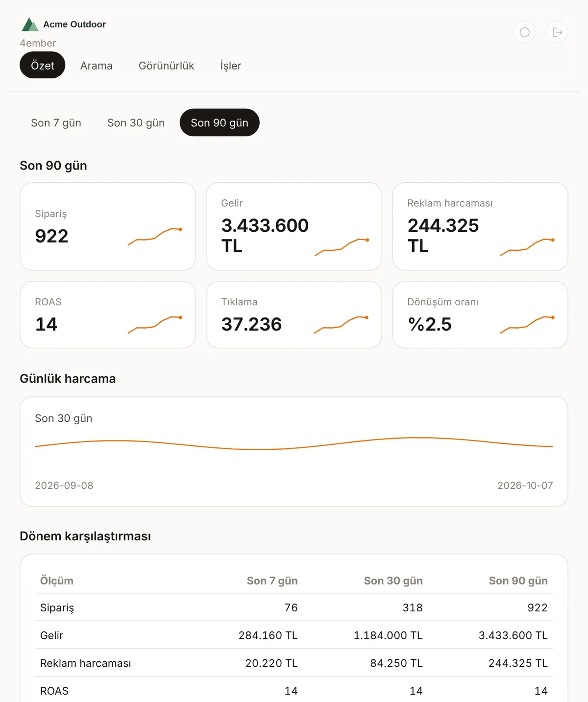The width and height of the screenshot is (588, 702).
Task: Click the Günlük harcama line chart
Action: tap(294, 443)
